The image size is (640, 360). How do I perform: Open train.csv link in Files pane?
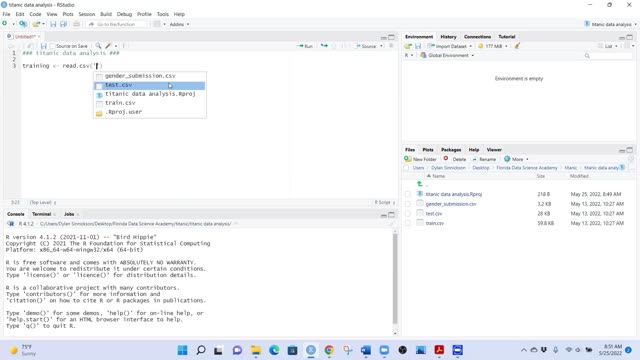point(434,223)
